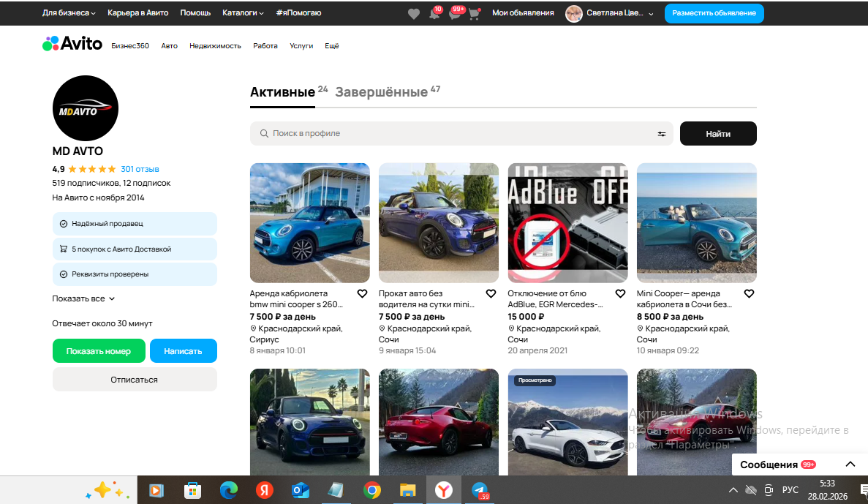Open 'Бизнес360' section
The height and width of the screenshot is (504, 868).
(x=130, y=46)
